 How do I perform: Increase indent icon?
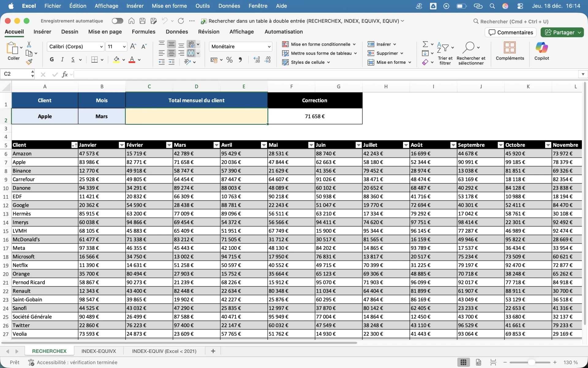coord(171,62)
